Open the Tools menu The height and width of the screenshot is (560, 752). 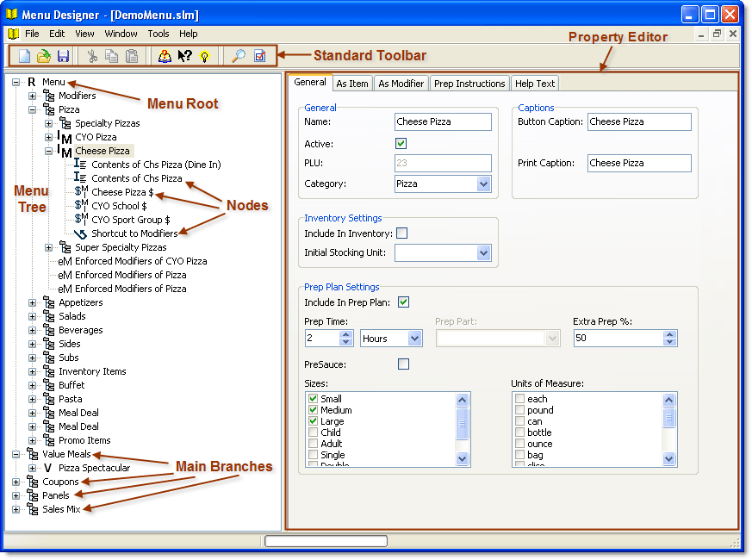[158, 34]
